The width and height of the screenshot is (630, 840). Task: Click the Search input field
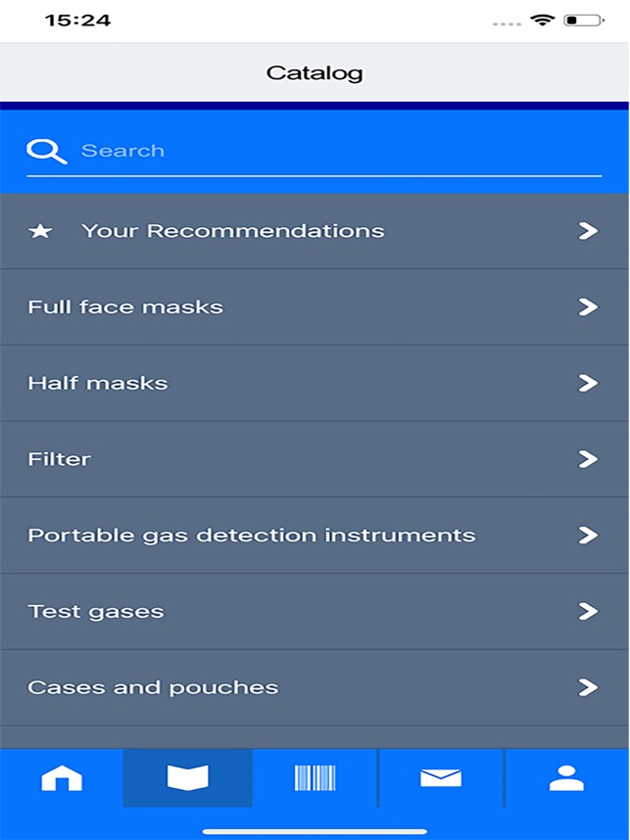333,151
